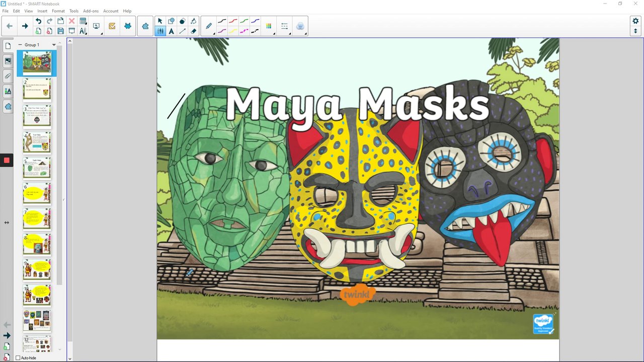Open the Add-ons menu
The width and height of the screenshot is (644, 362).
(91, 11)
